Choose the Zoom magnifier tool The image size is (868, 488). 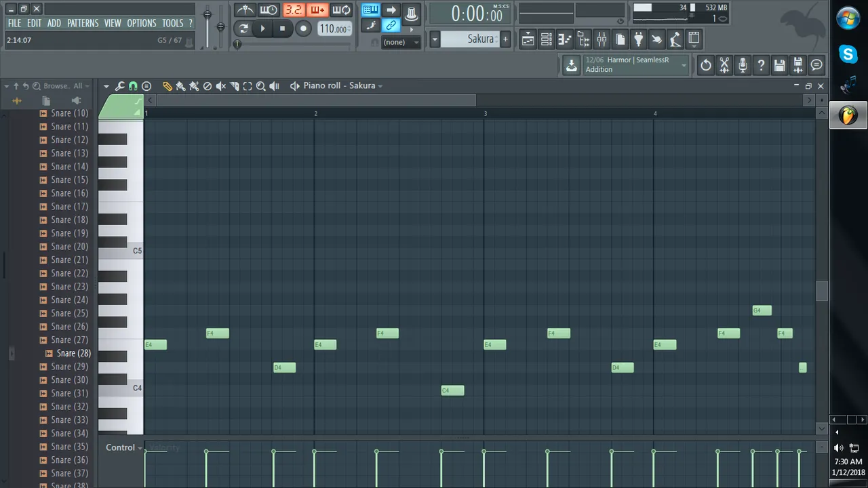tap(260, 86)
